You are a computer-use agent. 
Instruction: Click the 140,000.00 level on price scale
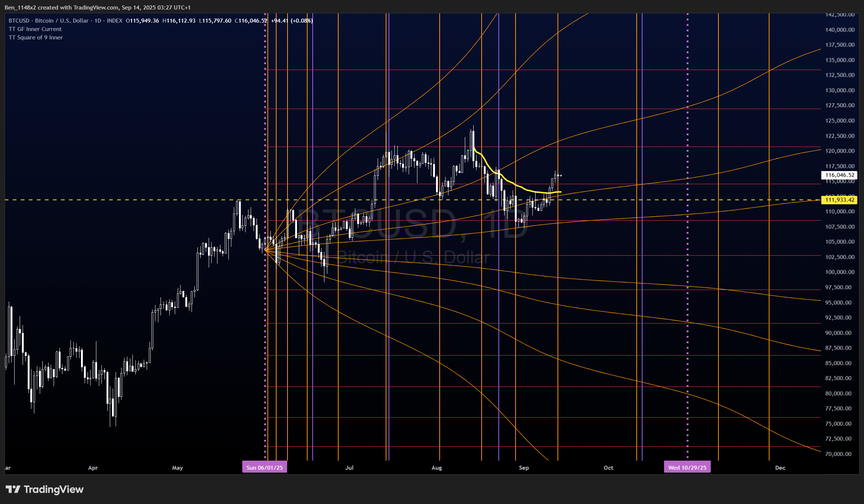coord(840,30)
